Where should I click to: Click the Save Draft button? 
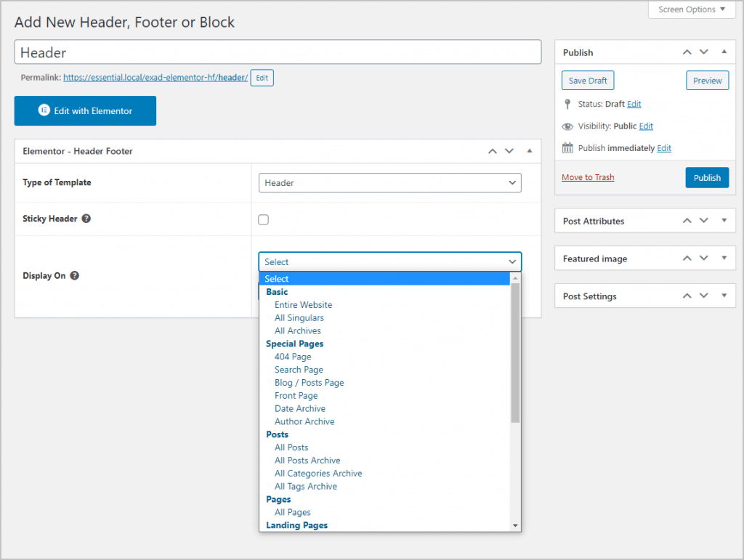tap(588, 81)
